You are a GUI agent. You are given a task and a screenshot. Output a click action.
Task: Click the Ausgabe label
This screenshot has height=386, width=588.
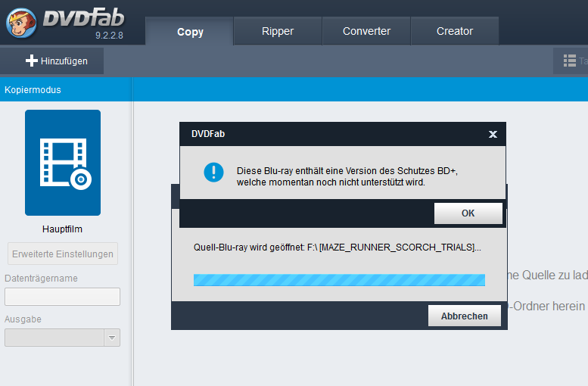point(23,319)
